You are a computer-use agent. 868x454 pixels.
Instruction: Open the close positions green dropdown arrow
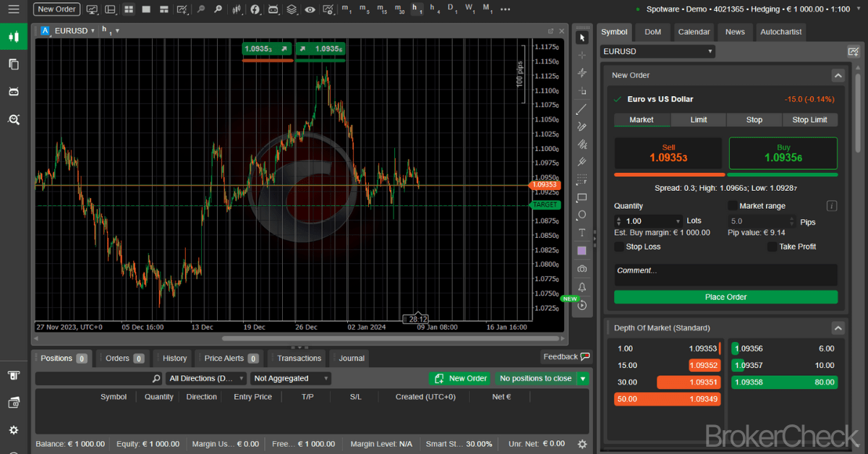[x=583, y=379]
